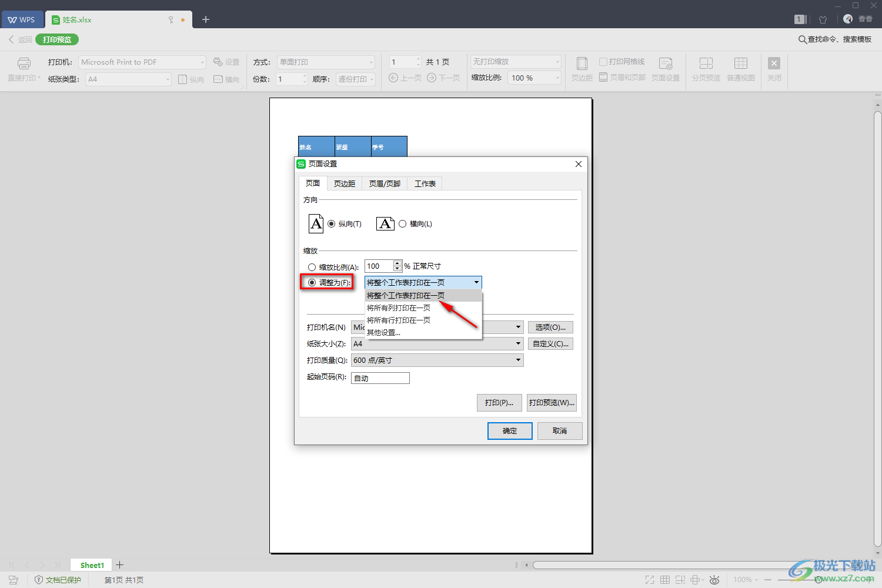Open Page Setup toolbar icon

click(x=666, y=64)
